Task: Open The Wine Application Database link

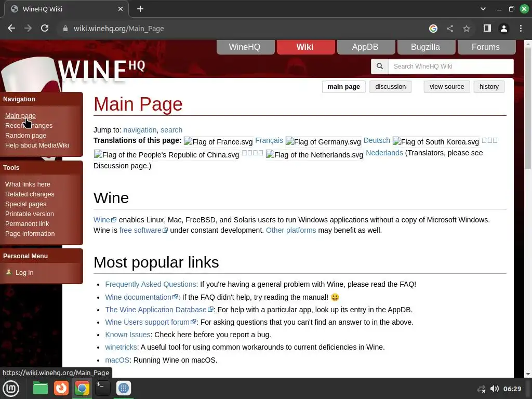Action: coord(159,310)
